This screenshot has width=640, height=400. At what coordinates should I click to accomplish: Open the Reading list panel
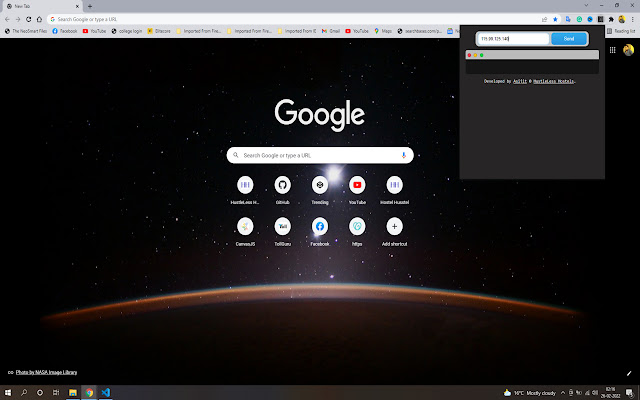point(621,31)
